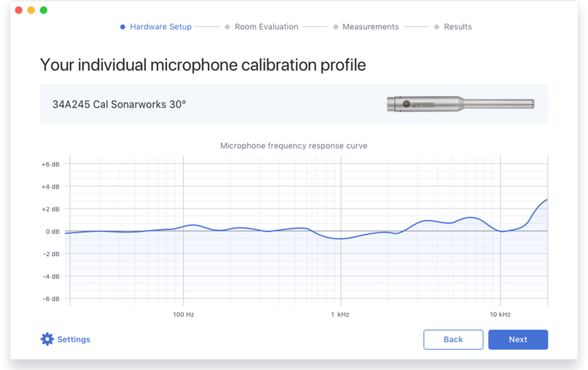Open Settings via the gear icon
This screenshot has width=588, height=370.
[x=47, y=339]
